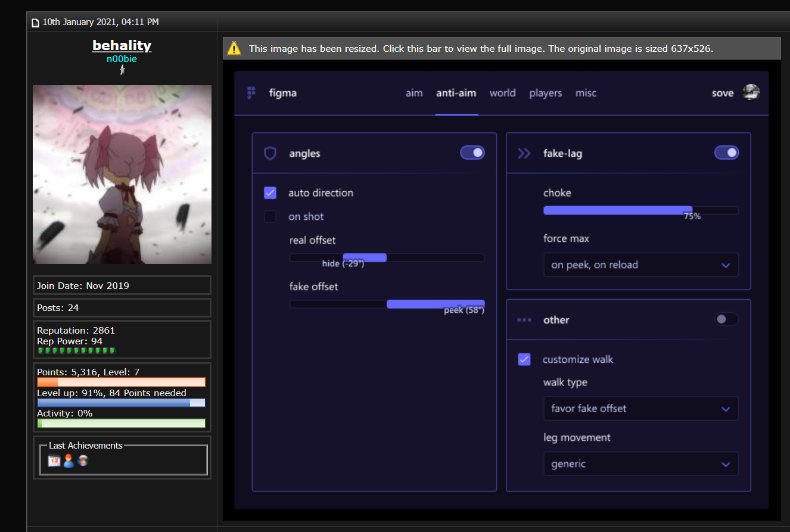
Task: Click the sove username text
Action: tap(723, 93)
